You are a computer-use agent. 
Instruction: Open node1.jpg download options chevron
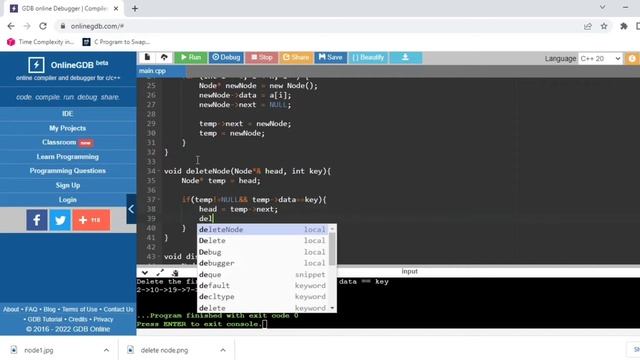[106, 350]
